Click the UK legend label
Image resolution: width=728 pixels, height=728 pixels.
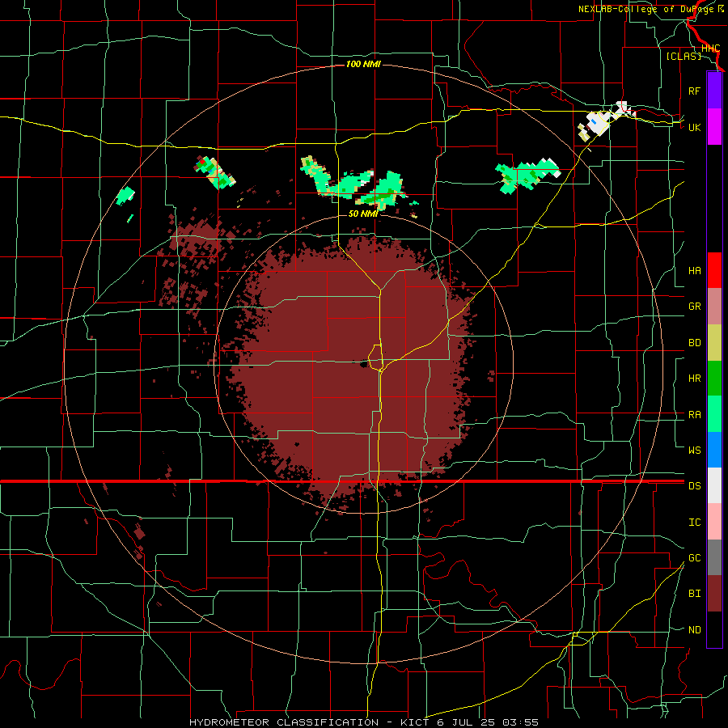(694, 128)
